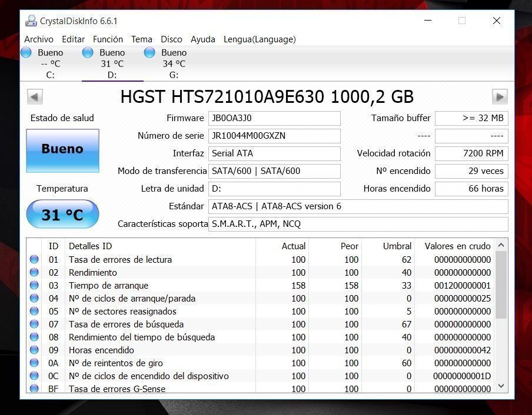Click the scroll down arrow in SMART list

pos(501,386)
